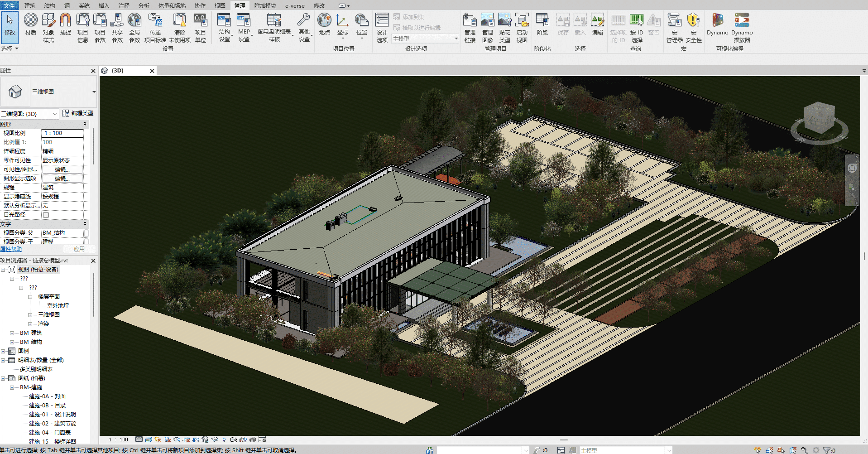Click Manage Links (管理链接)

(x=470, y=28)
